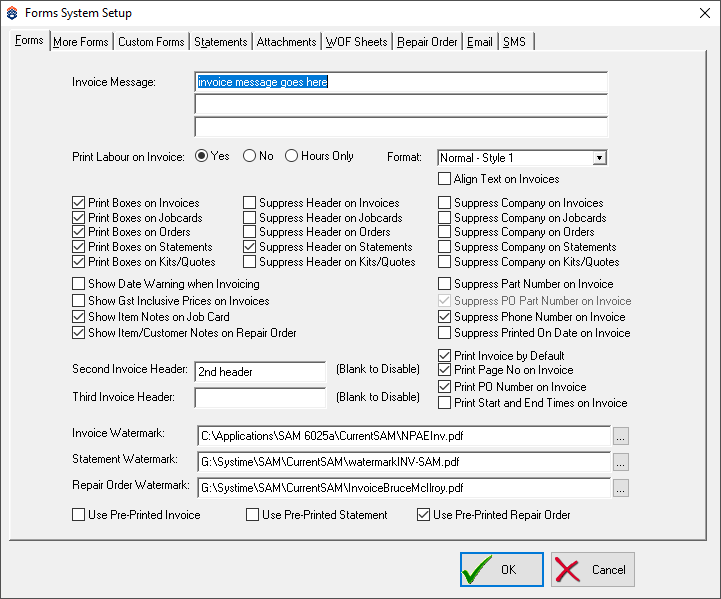Click the first Invoice Message line field
Image resolution: width=721 pixels, height=599 pixels.
401,82
